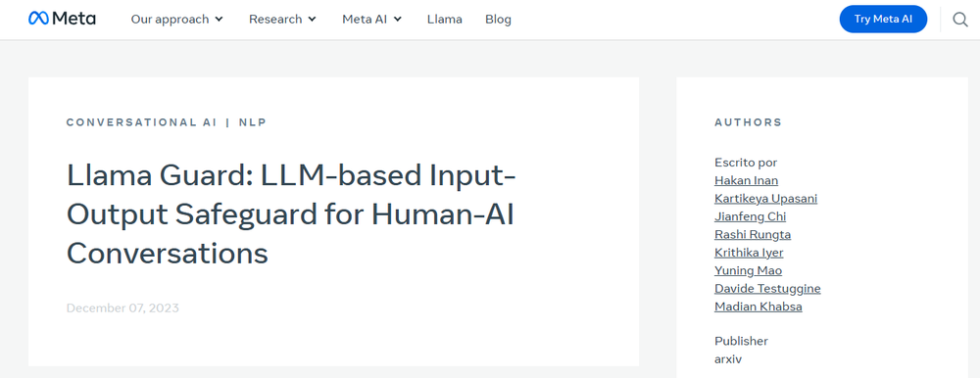Image resolution: width=980 pixels, height=378 pixels.
Task: Click the Meta logo
Action: 62,19
